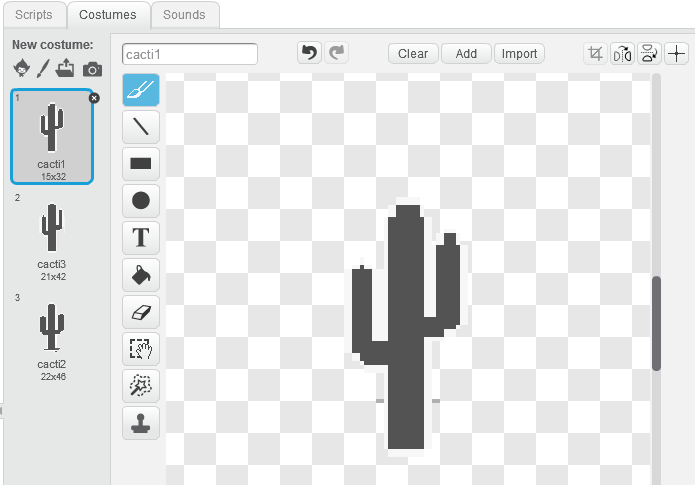Viewport: 695px width, 485px height.
Task: Flip costume up-down
Action: [649, 54]
